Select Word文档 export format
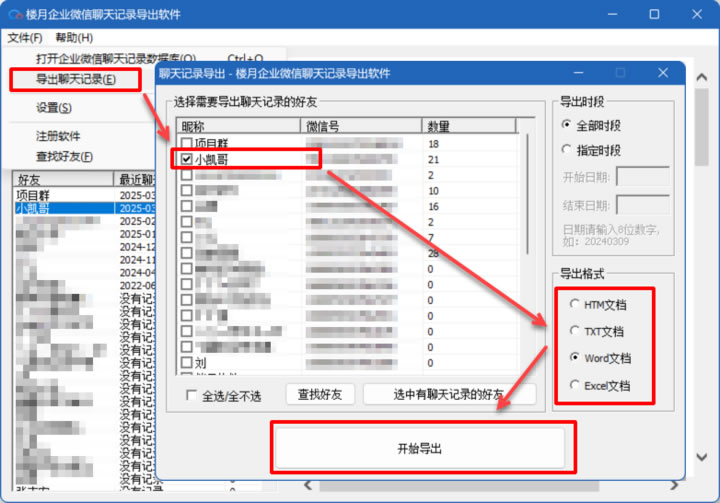The image size is (720, 503). [574, 357]
